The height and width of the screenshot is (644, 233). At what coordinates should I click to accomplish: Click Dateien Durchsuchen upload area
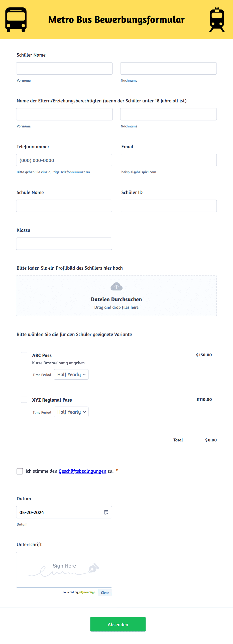coord(116,299)
